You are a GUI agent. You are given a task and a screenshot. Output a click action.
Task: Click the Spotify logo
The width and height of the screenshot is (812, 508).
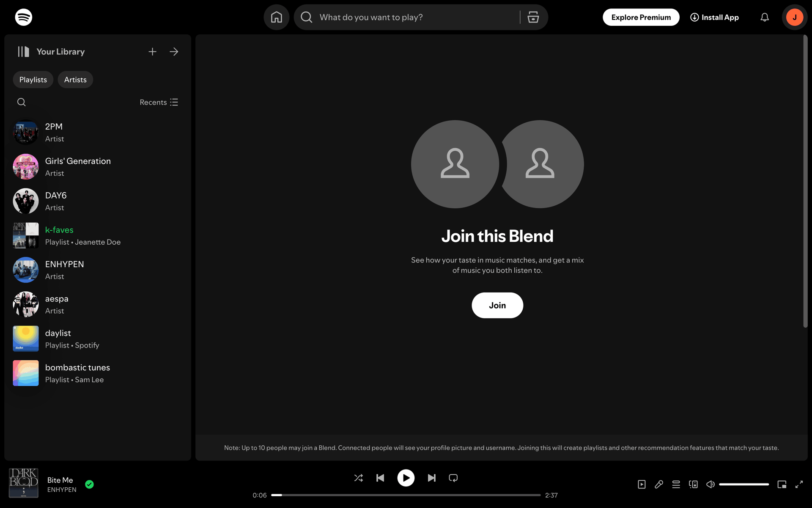24,17
